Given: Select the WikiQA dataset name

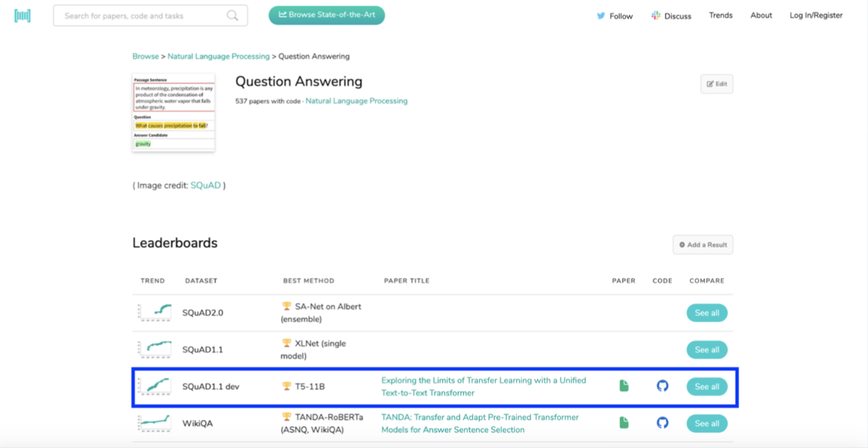Looking at the screenshot, I should 198,424.
